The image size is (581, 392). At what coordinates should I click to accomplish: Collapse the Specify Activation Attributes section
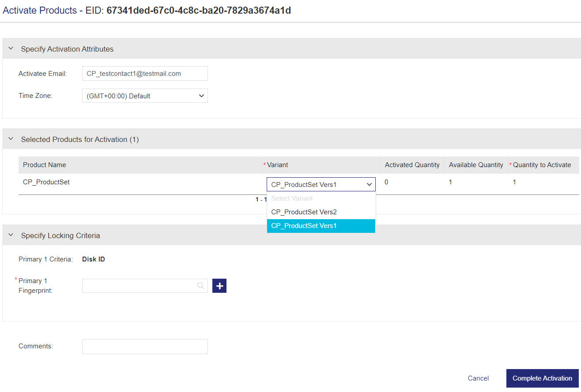tap(11, 49)
